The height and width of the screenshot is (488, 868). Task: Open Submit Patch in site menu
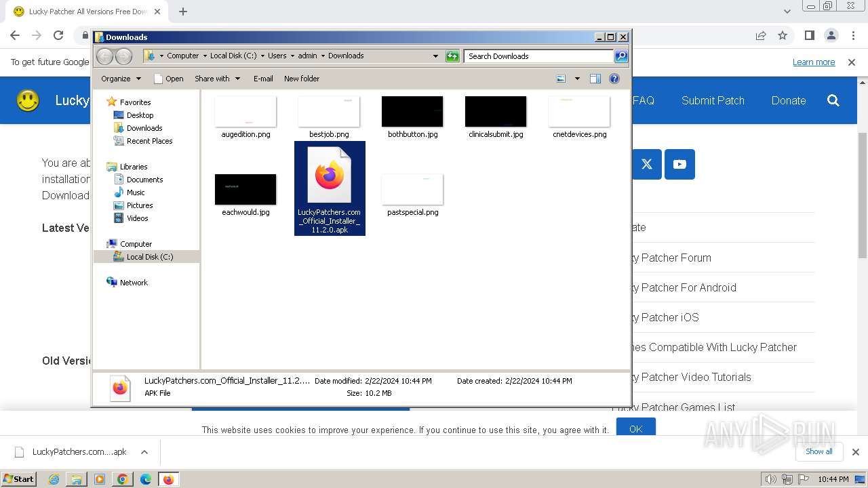pos(713,100)
